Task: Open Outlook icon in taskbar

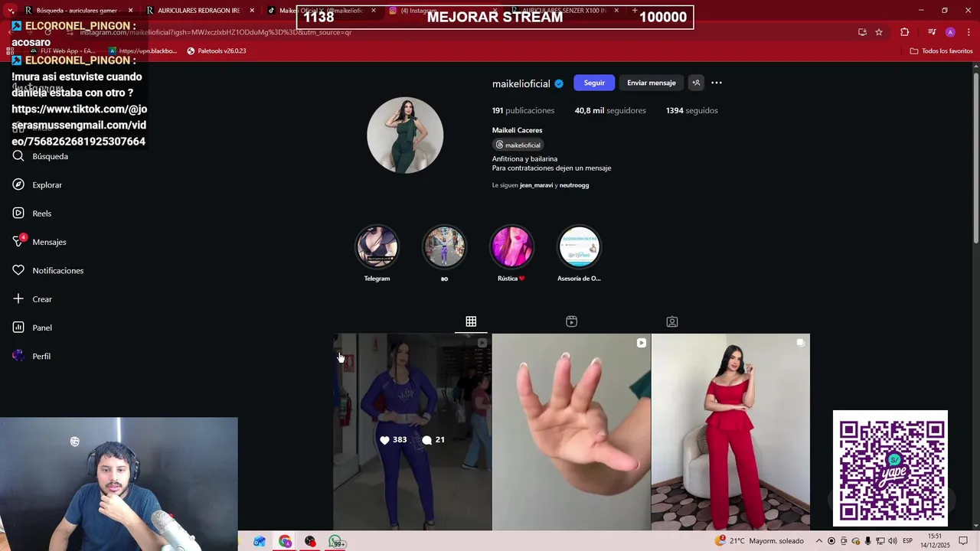Action: [x=260, y=541]
